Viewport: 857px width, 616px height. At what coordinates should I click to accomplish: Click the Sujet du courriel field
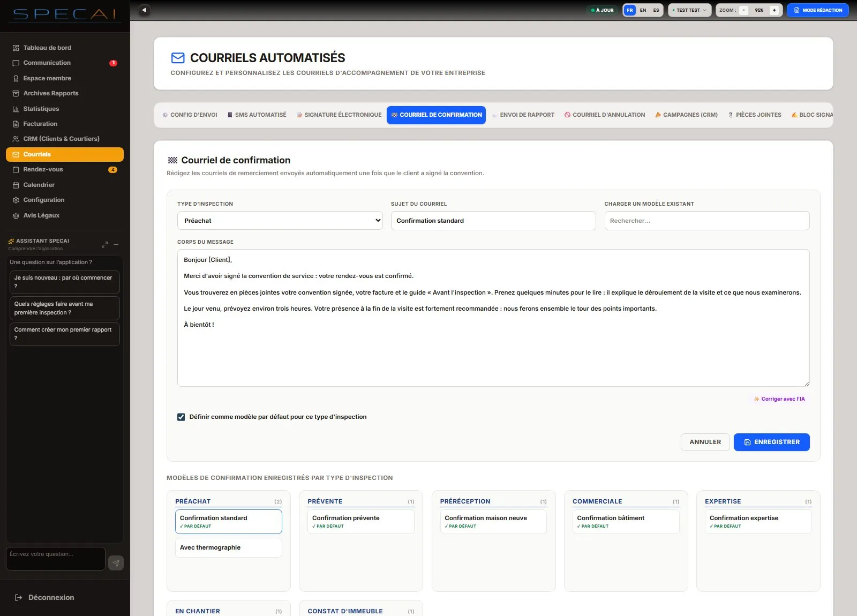tap(493, 221)
